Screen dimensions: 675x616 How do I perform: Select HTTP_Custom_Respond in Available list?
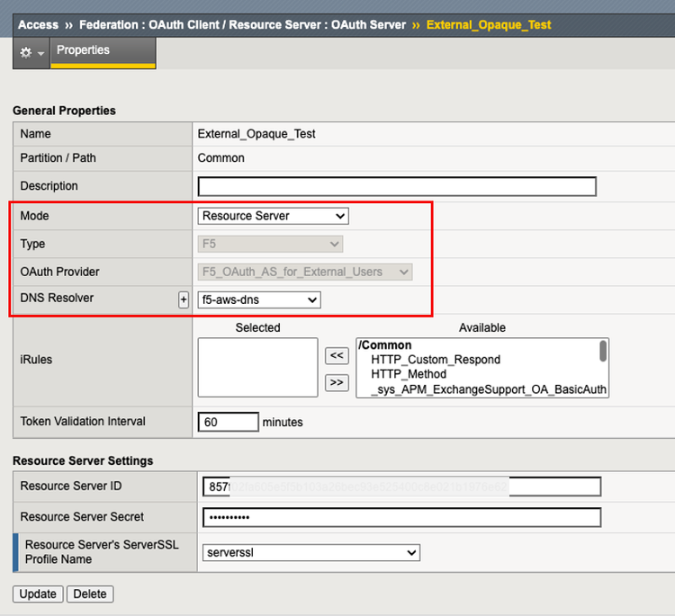pos(435,360)
